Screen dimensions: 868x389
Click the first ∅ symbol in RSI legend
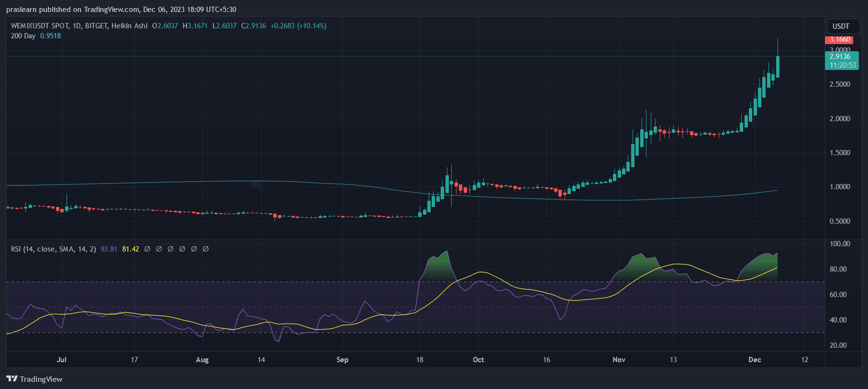coord(147,249)
